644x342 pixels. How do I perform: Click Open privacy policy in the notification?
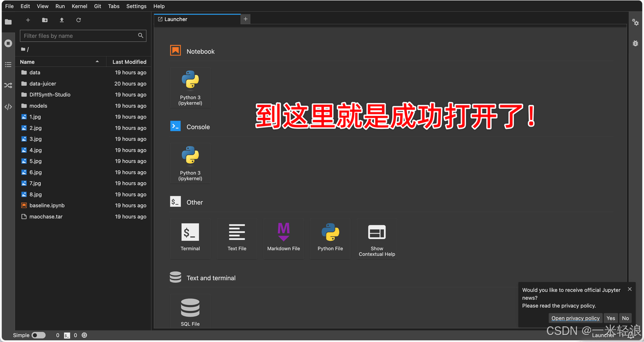click(575, 318)
